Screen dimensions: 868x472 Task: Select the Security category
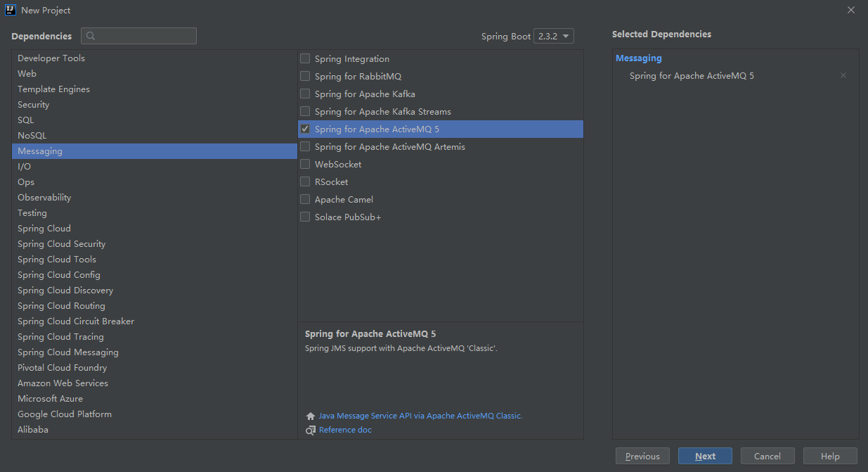pos(34,105)
